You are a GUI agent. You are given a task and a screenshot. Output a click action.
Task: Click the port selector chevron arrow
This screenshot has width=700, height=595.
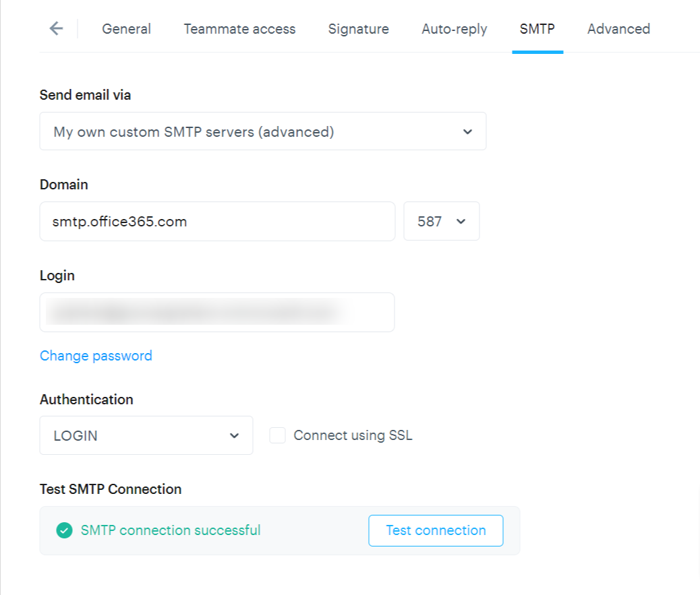pyautogui.click(x=461, y=221)
